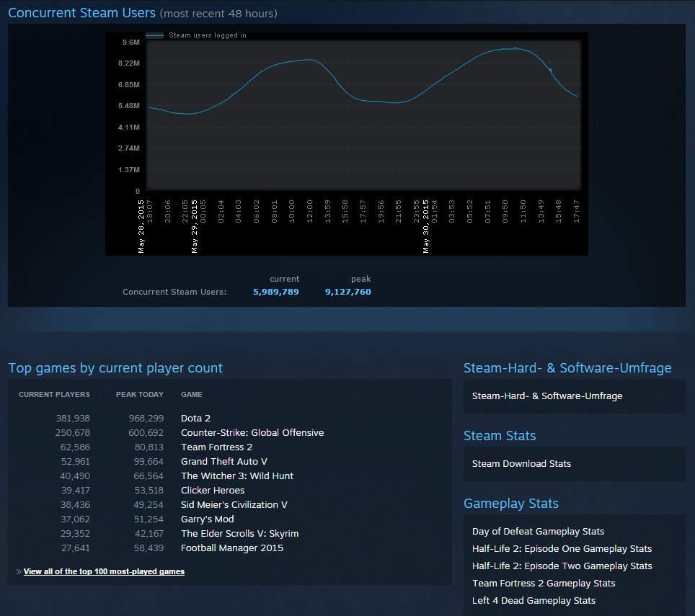Click the Concurrent Steam Users page heading
695x616 pixels.
point(82,13)
